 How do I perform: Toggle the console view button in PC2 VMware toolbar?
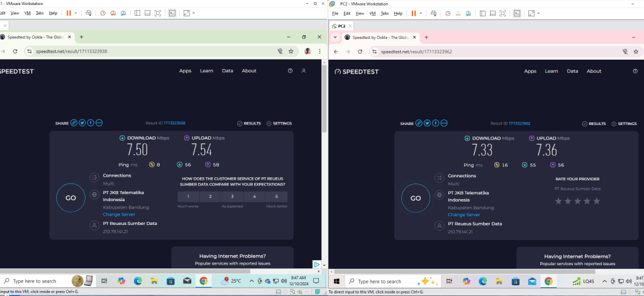click(516, 13)
